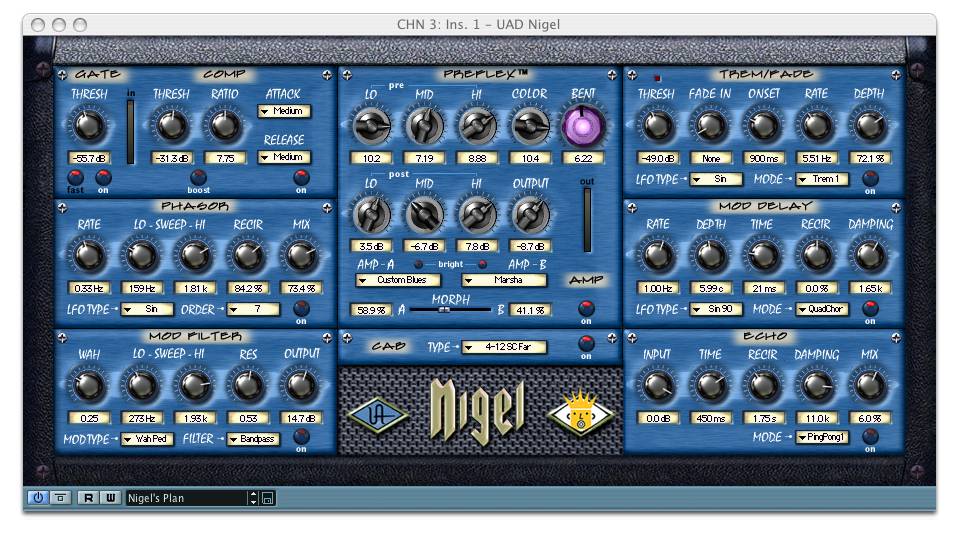Screen dimensions: 954x534
Task: Click the Read automation R button
Action: coord(88,498)
